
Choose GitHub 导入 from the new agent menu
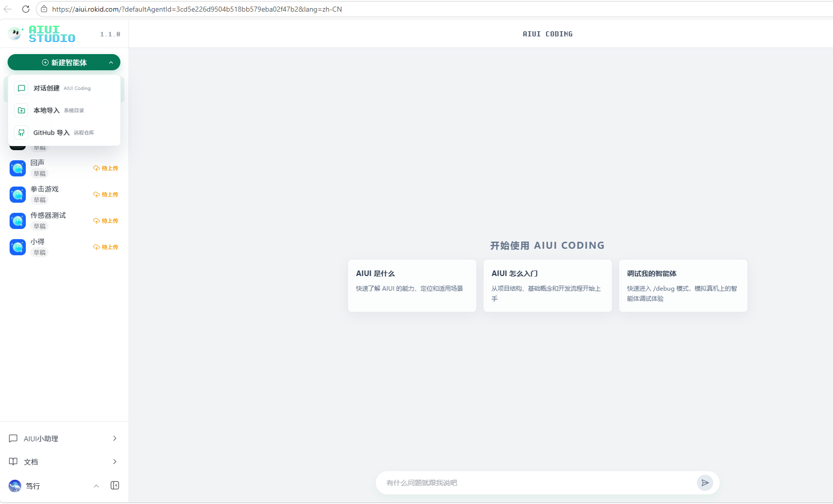[64, 132]
